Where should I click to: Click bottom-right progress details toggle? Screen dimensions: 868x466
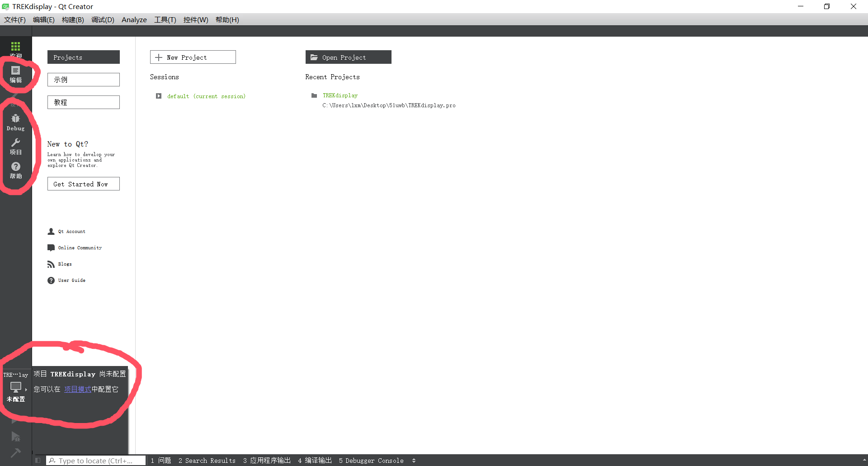[x=864, y=461]
